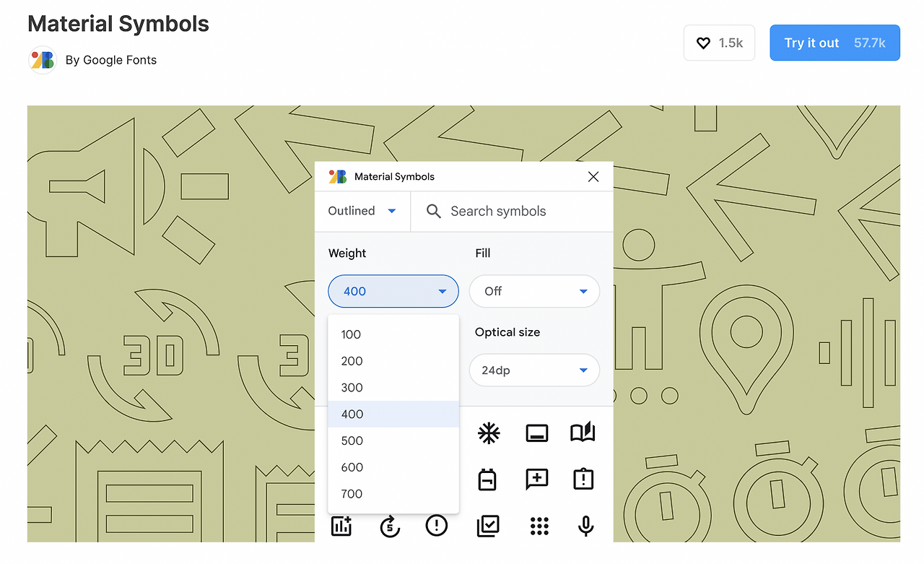Select the library add check symbol
Image resolution: width=924 pixels, height=564 pixels.
[x=489, y=526]
